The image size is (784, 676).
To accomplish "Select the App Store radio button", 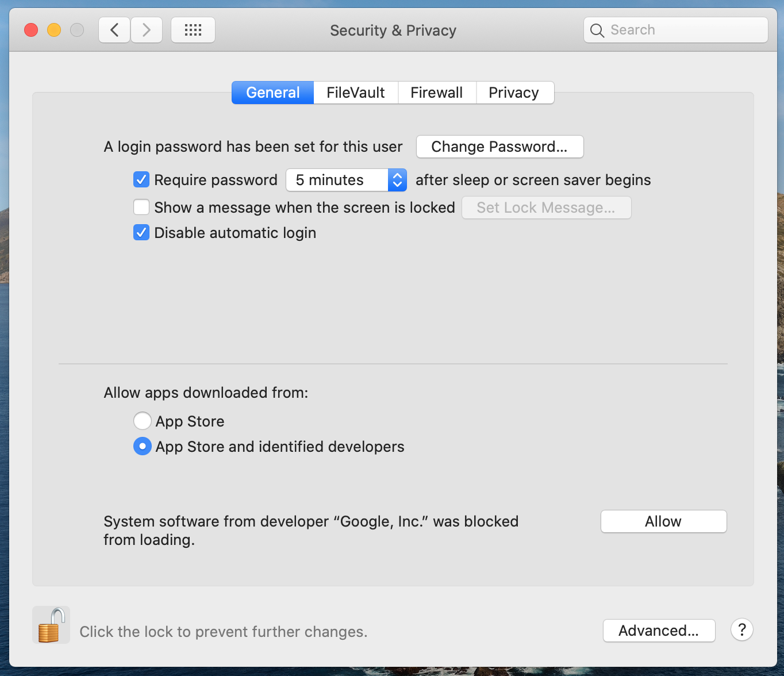I will point(143,421).
